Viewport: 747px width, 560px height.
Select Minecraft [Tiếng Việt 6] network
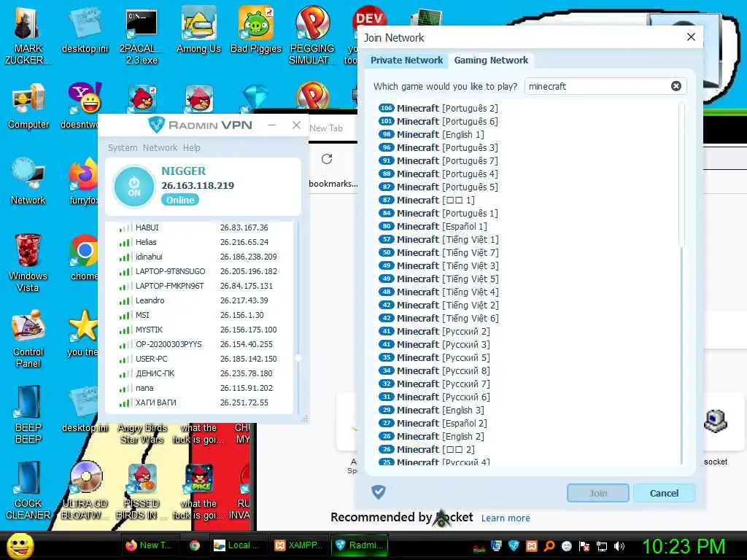(x=438, y=318)
